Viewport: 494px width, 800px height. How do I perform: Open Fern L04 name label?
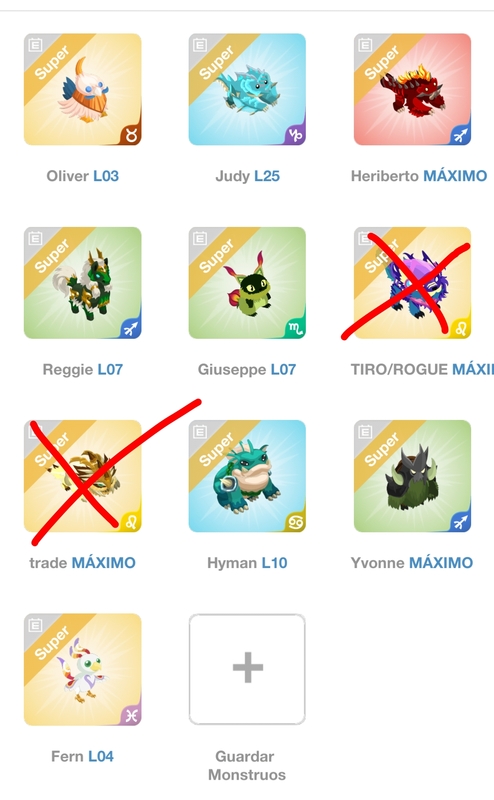pos(82,756)
